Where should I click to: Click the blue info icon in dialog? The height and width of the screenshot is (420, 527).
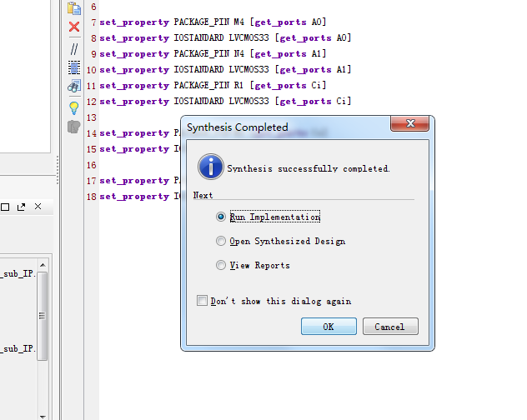[x=210, y=167]
